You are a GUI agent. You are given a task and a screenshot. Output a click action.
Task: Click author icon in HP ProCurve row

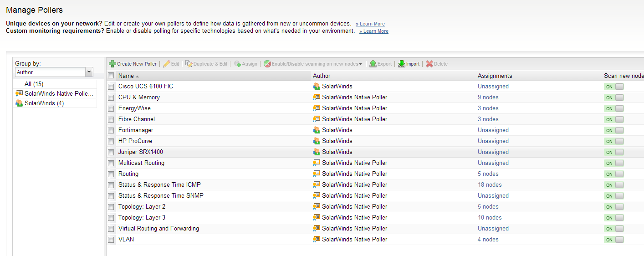(x=317, y=141)
